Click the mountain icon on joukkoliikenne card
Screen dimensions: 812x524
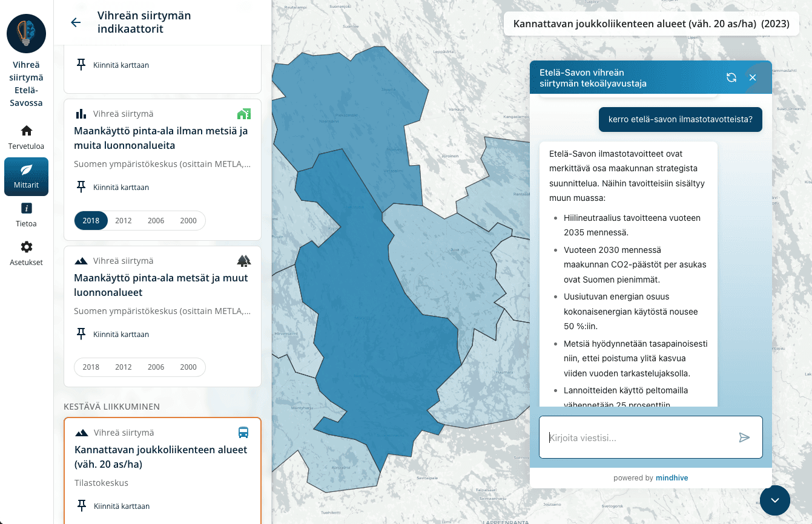[x=81, y=433]
